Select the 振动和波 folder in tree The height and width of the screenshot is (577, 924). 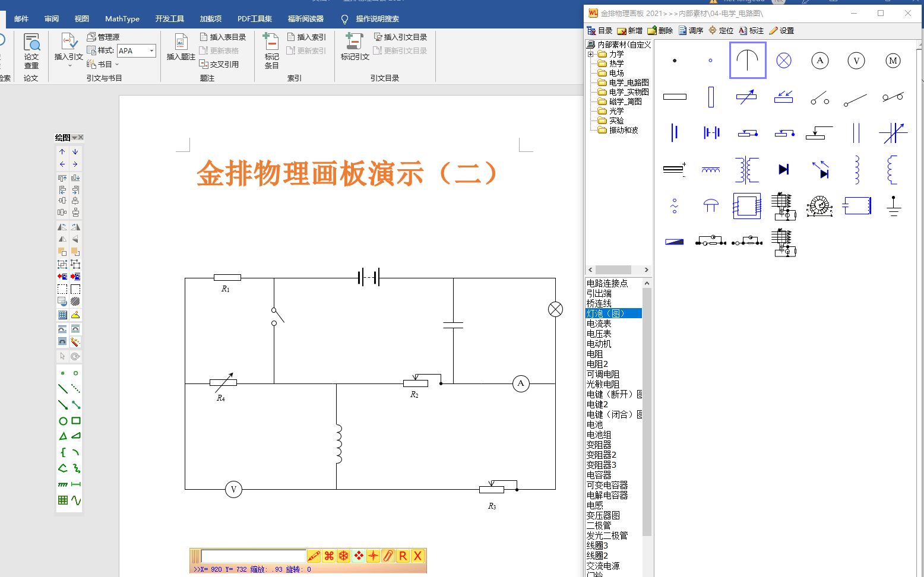[624, 130]
